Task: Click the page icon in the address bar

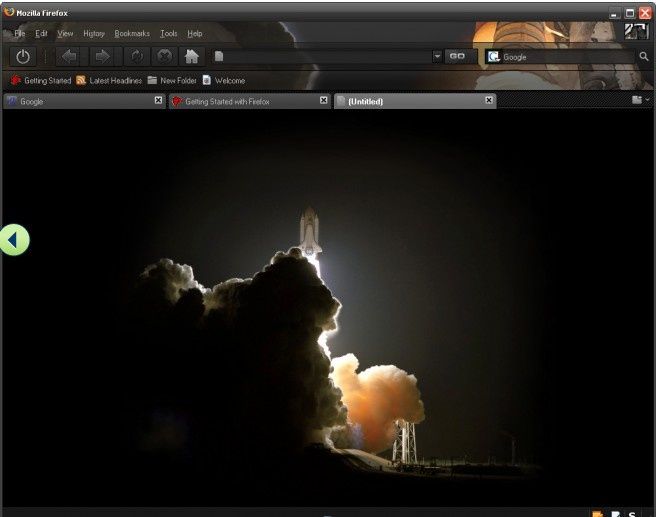Action: tap(219, 56)
